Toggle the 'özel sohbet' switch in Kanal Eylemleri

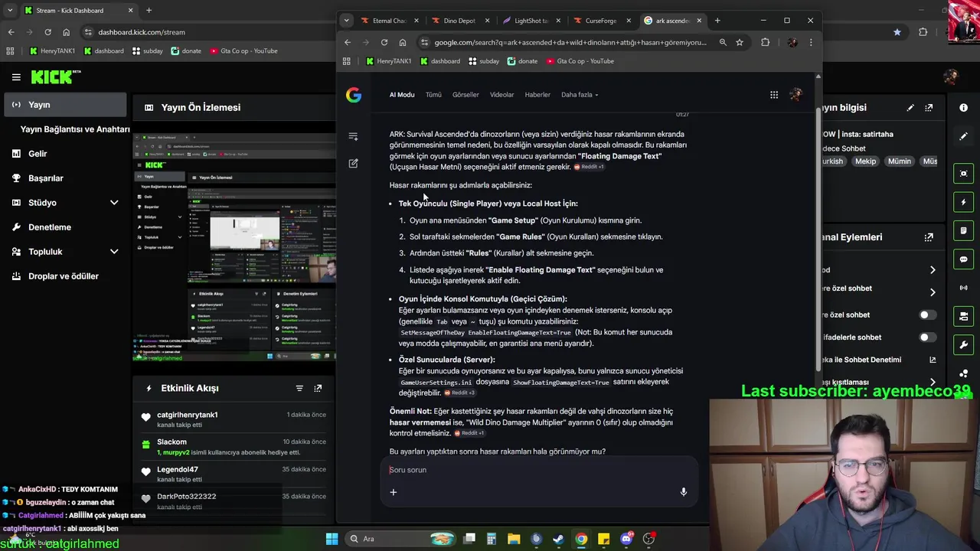pyautogui.click(x=926, y=315)
